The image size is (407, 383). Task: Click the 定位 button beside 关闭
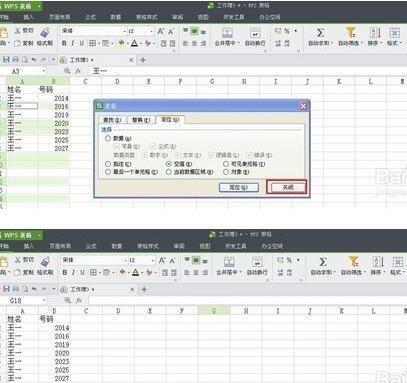pyautogui.click(x=238, y=188)
